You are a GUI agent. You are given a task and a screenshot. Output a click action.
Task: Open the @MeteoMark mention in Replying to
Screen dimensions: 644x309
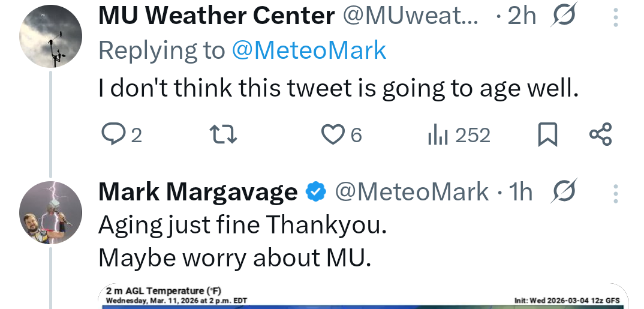(309, 51)
